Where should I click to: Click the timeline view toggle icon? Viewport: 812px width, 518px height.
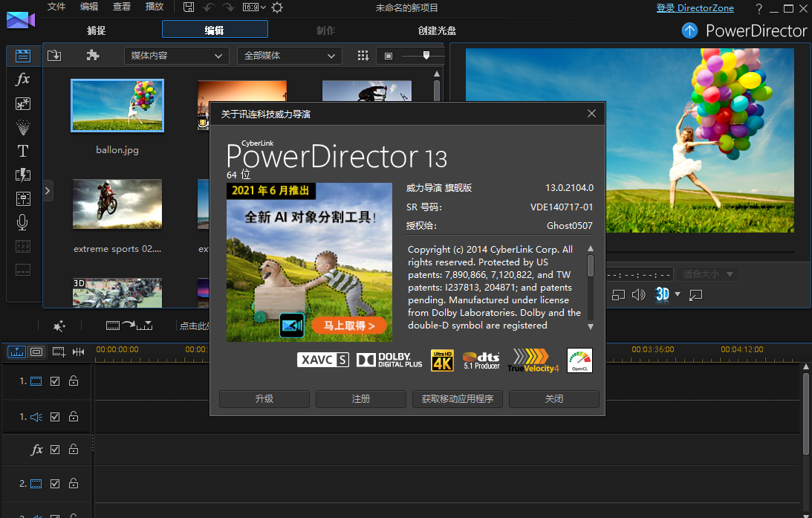(16, 352)
